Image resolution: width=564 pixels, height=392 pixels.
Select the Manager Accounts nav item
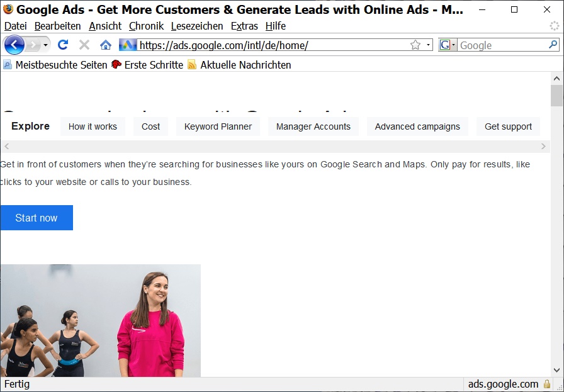[313, 126]
